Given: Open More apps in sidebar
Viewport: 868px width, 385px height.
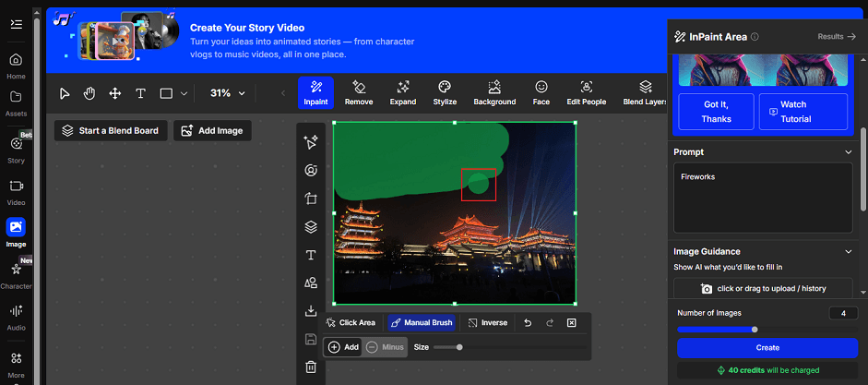Looking at the screenshot, I should coord(16,365).
